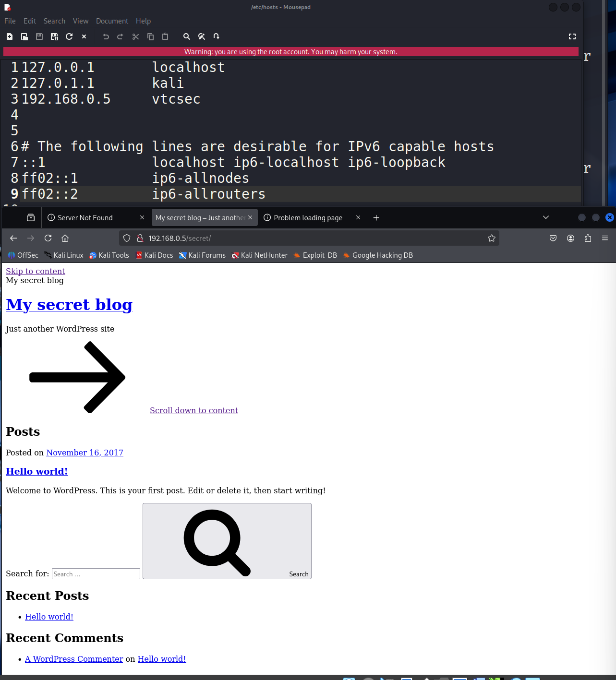Create a new document in Mousepad toolbar
The width and height of the screenshot is (616, 680).
[x=10, y=36]
